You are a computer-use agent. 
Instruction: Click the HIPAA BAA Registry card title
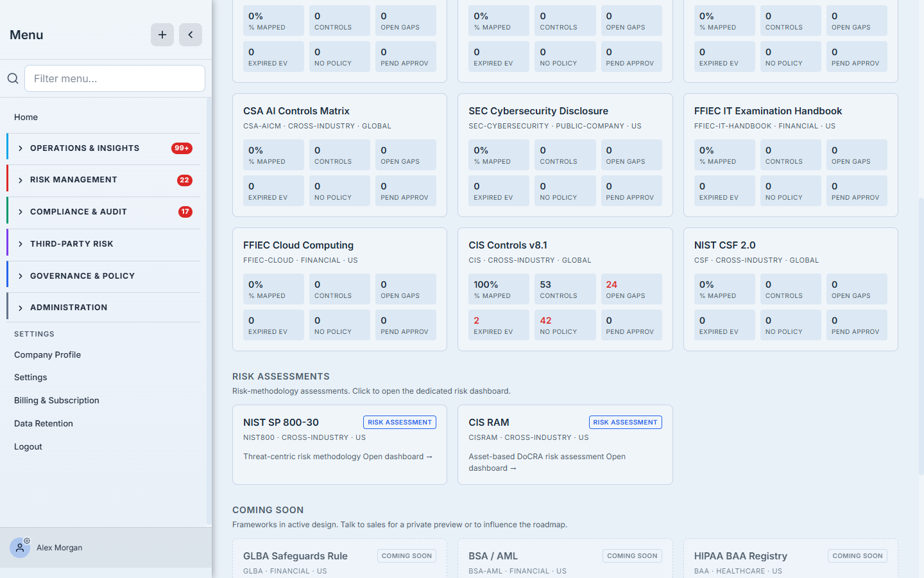(740, 556)
